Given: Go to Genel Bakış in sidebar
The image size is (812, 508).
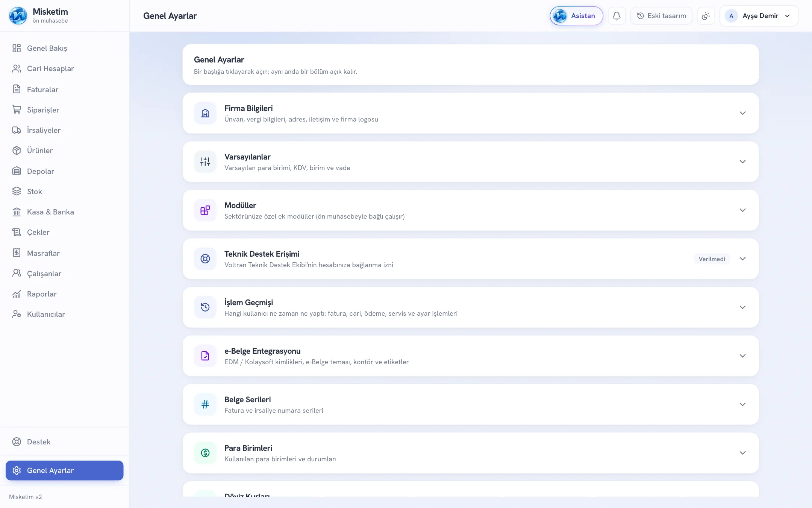Looking at the screenshot, I should (x=65, y=48).
